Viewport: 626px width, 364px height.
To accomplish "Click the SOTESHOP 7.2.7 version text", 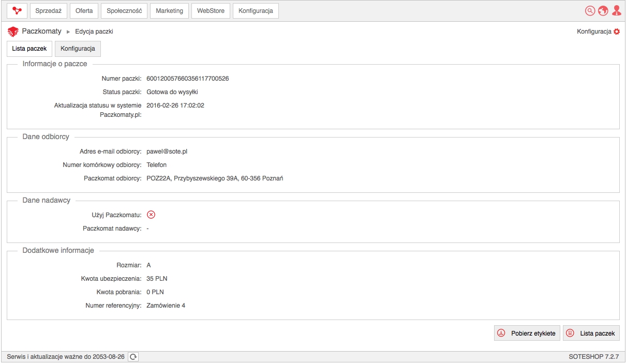I will tap(593, 357).
